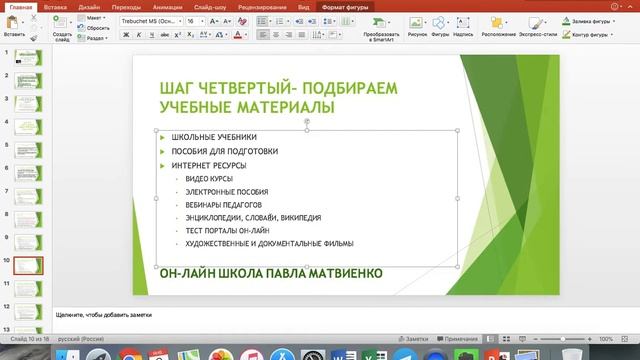Open the font color dropdown arrow
Image resolution: width=640 pixels, height=360 pixels.
(x=246, y=35)
